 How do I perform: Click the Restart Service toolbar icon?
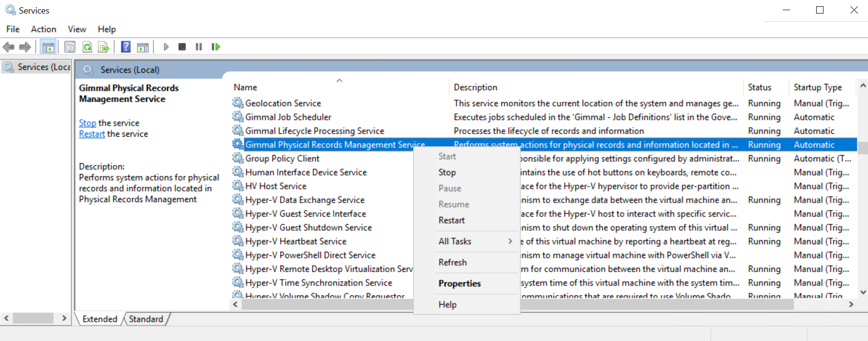tap(216, 47)
